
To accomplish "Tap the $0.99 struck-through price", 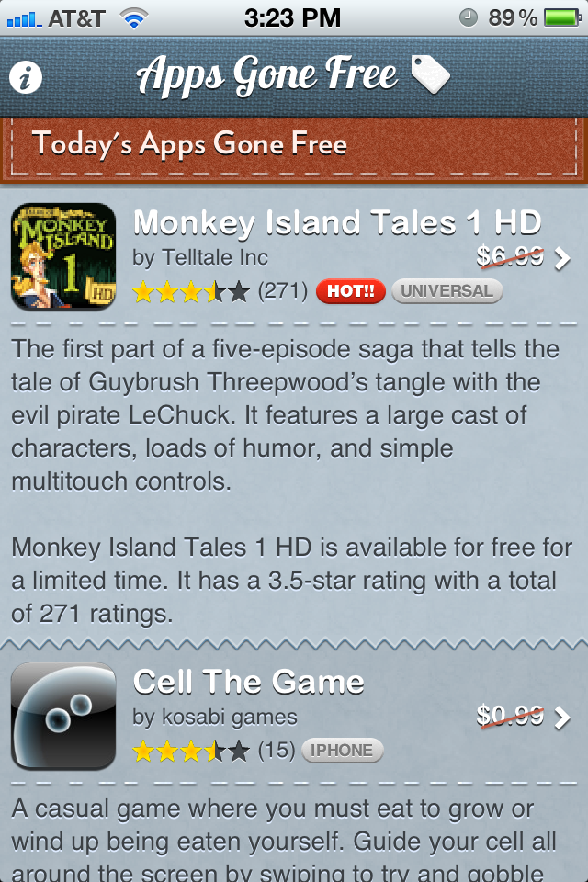I will [x=510, y=716].
